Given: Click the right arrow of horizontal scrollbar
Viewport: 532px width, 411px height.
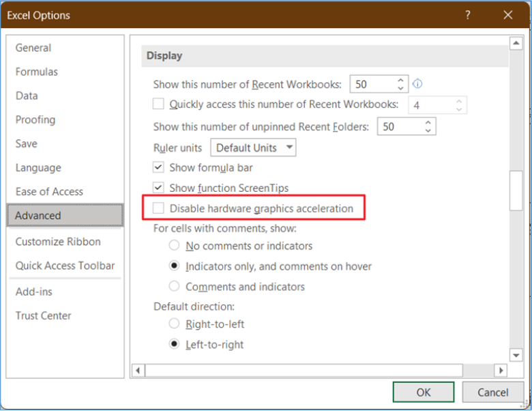Looking at the screenshot, I should click(x=501, y=370).
